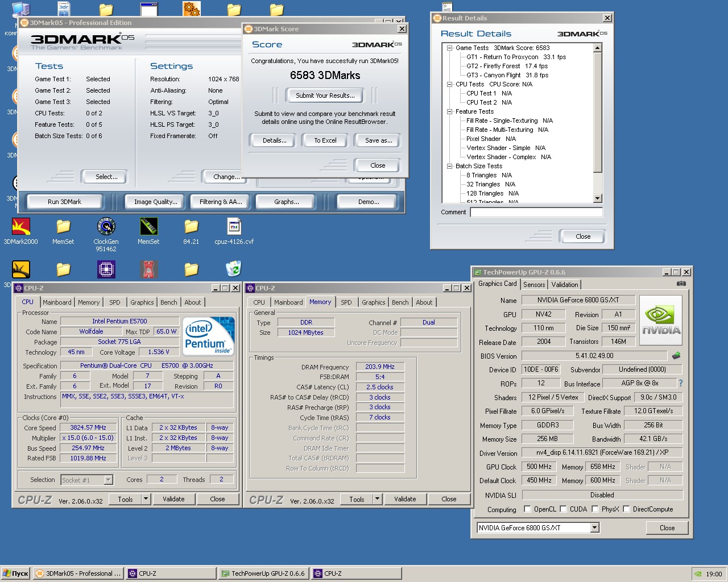Open the Recycle Bin desktop icon
This screenshot has height=582, width=728.
click(x=234, y=269)
